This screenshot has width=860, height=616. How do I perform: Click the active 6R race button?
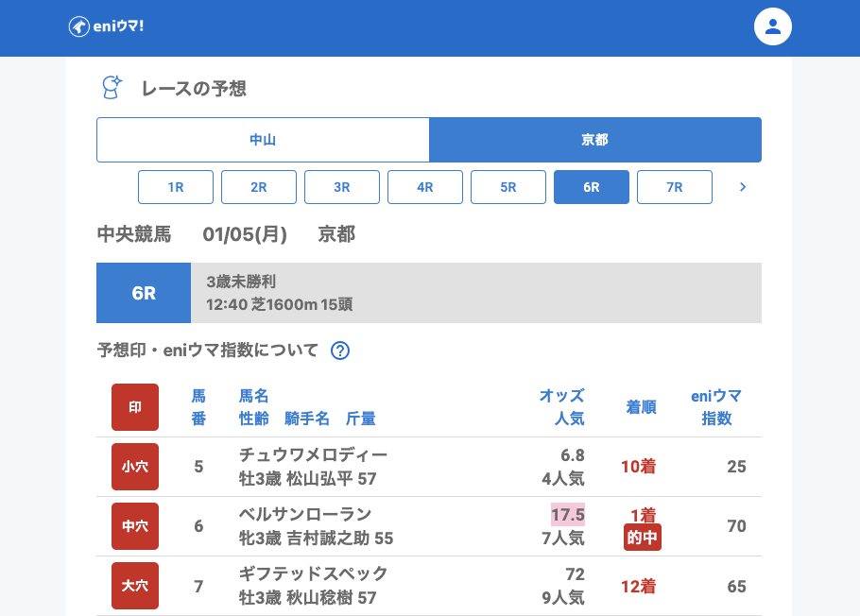592,187
